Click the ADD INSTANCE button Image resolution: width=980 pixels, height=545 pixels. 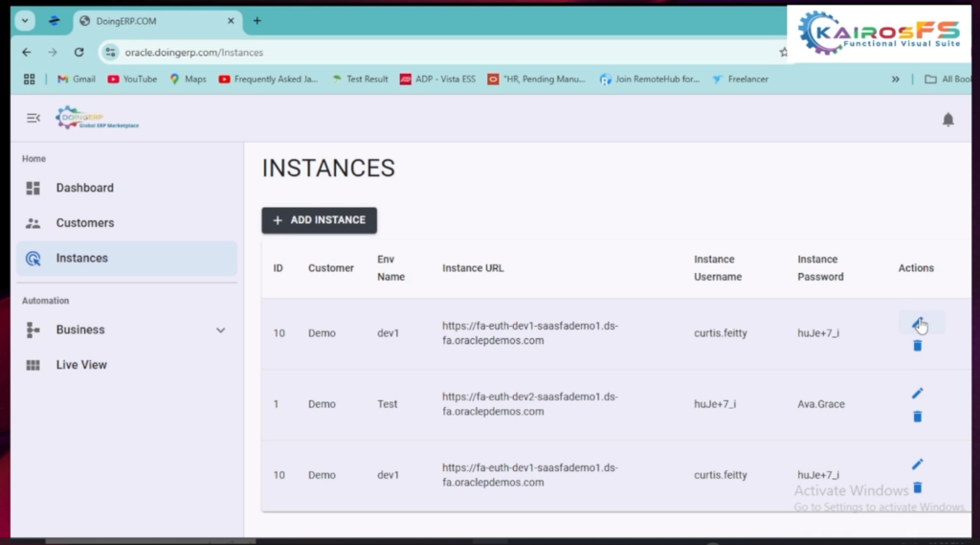point(319,220)
